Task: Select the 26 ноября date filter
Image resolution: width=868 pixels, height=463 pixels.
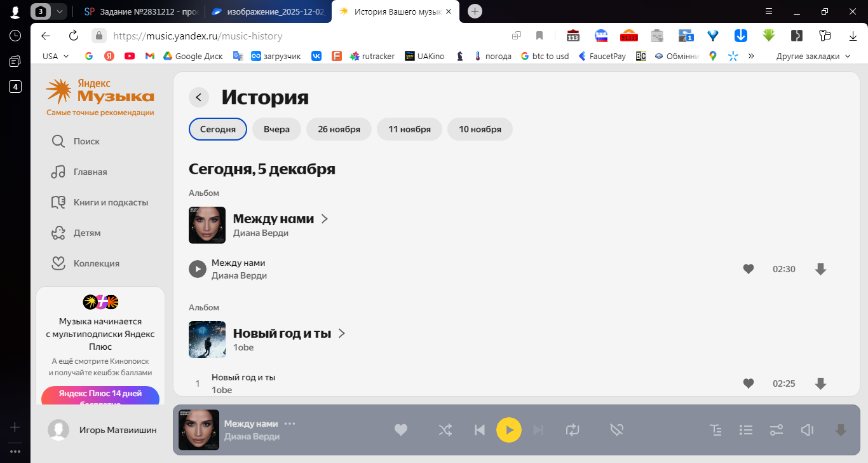Action: [x=339, y=129]
